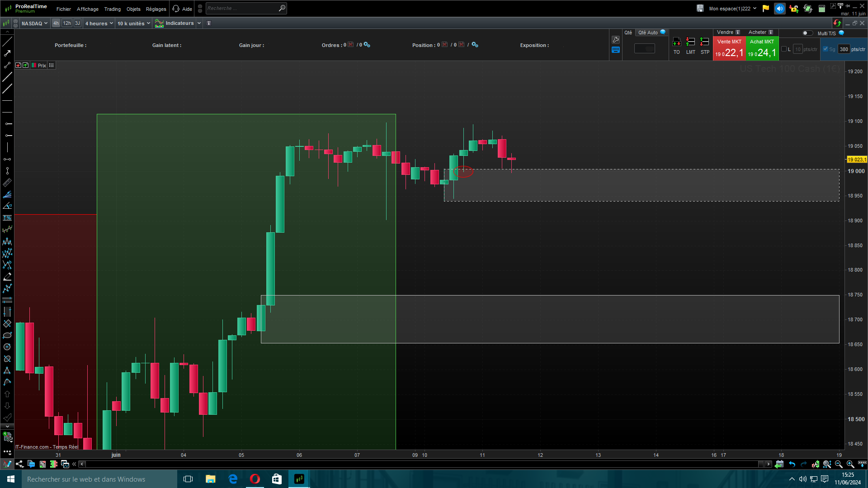
Task: Click the blue keyboard icon
Action: pyautogui.click(x=615, y=50)
